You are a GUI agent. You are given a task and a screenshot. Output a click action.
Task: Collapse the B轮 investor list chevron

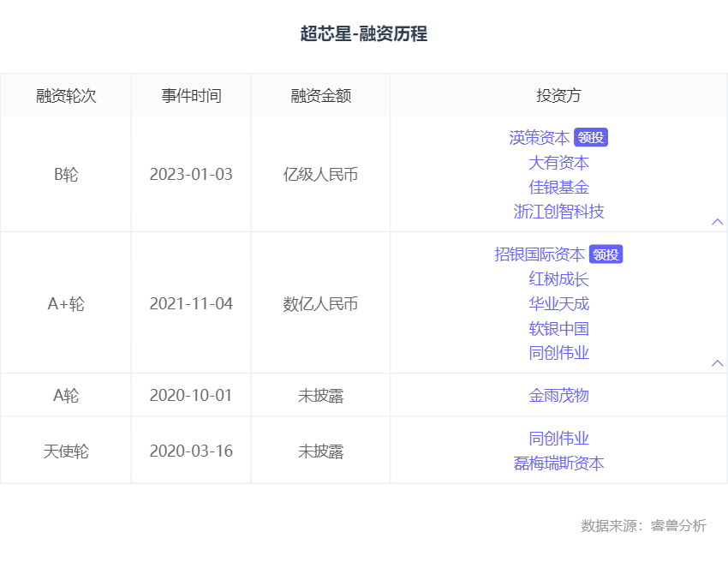[718, 222]
